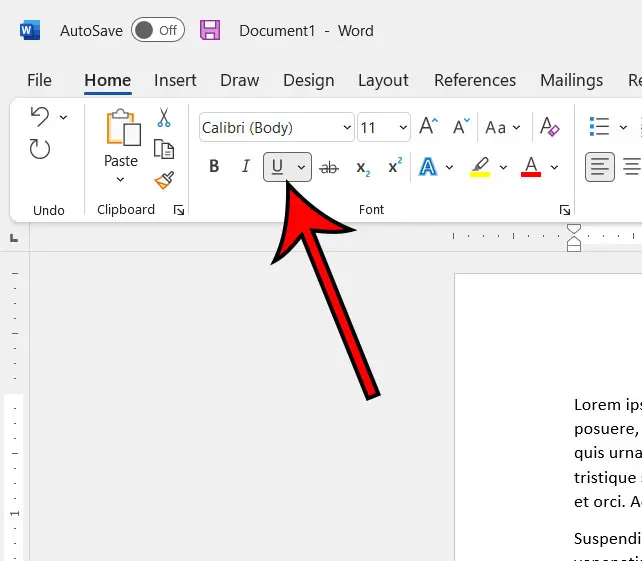The image size is (642, 561).
Task: Open the Mailings ribbon tab
Action: click(x=572, y=80)
